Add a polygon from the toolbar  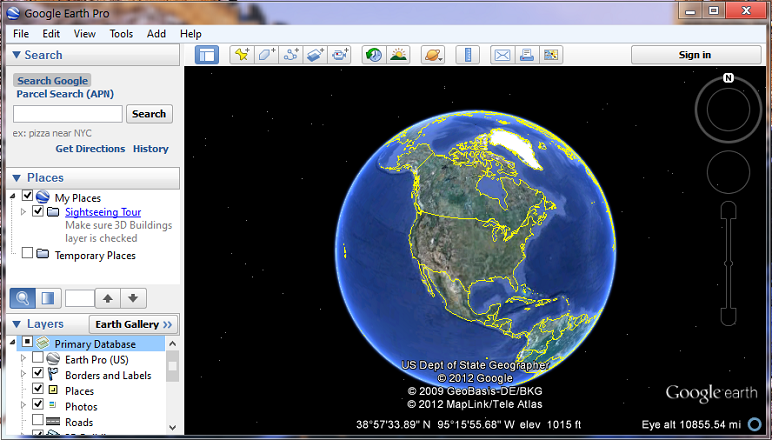point(266,55)
